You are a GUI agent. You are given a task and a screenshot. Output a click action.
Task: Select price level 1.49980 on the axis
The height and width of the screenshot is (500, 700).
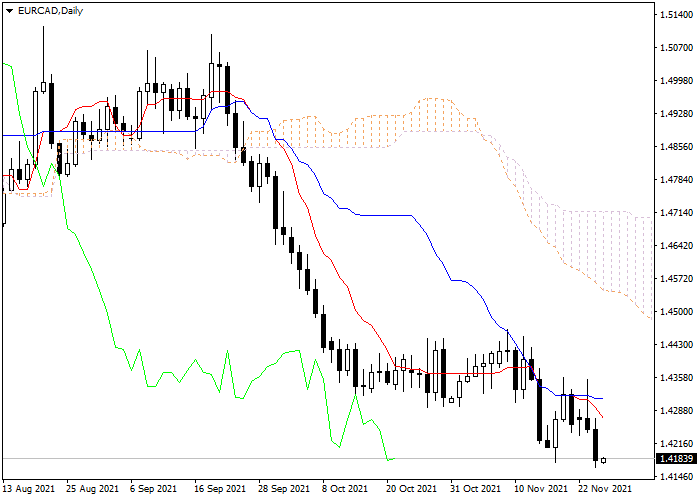click(x=676, y=81)
